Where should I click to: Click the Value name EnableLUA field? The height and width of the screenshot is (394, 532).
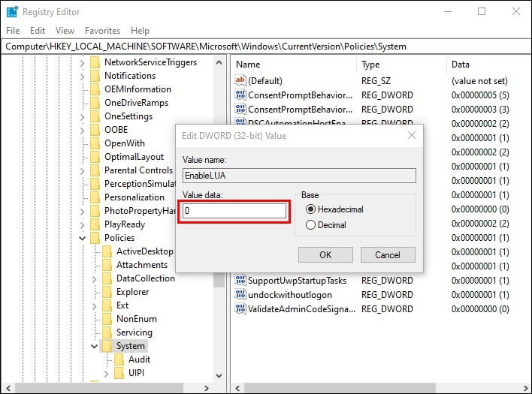pos(299,176)
